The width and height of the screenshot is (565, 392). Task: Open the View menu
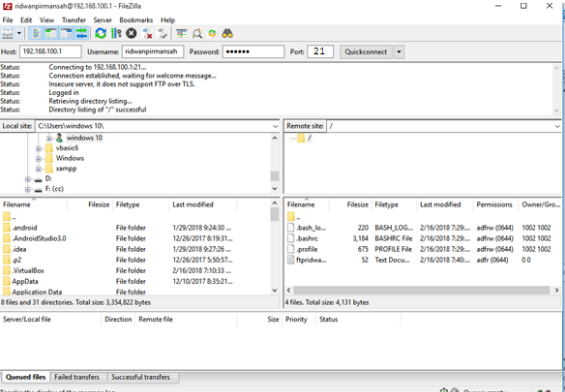pos(46,20)
